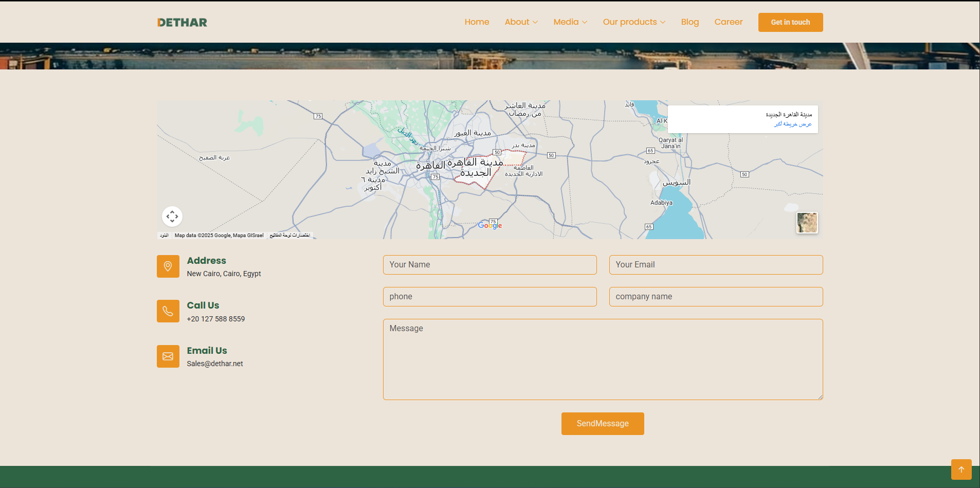Viewport: 980px width, 488px height.
Task: Click the envelope icon next to Email Us
Action: pyautogui.click(x=168, y=356)
